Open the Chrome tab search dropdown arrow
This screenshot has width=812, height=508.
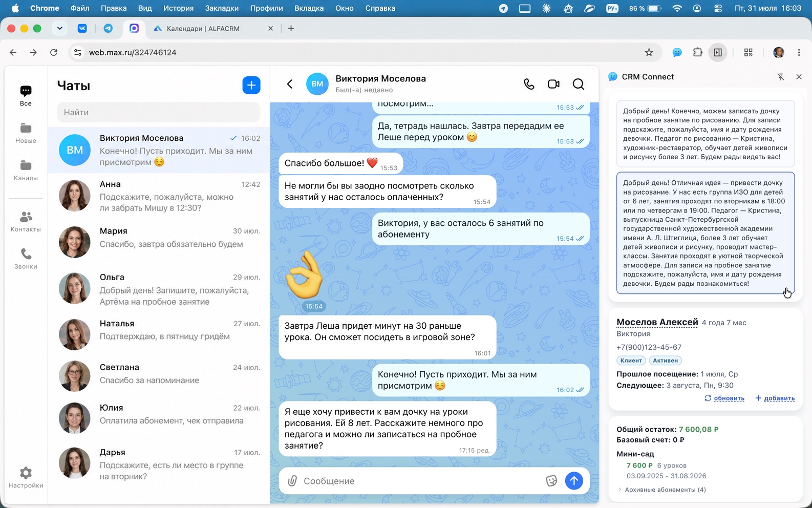(59, 28)
